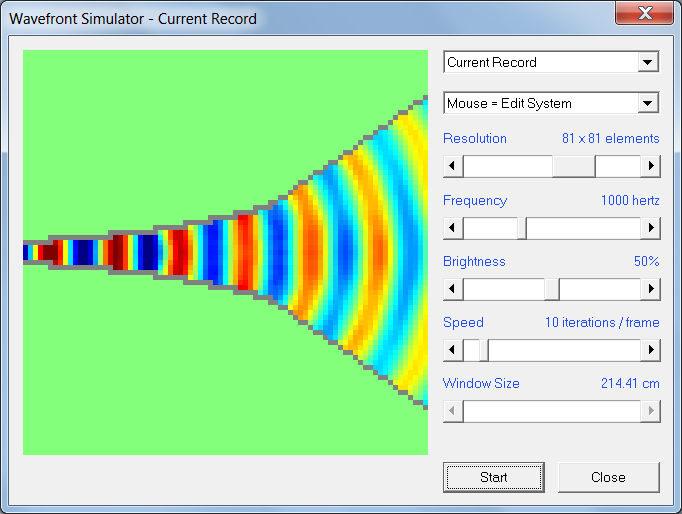Click the Brightness slider right arrow
The image size is (682, 514).
[651, 289]
